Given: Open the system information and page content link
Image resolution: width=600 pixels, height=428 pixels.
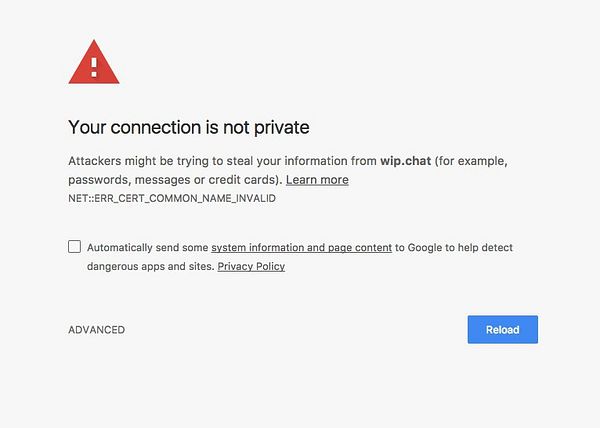Looking at the screenshot, I should (302, 247).
